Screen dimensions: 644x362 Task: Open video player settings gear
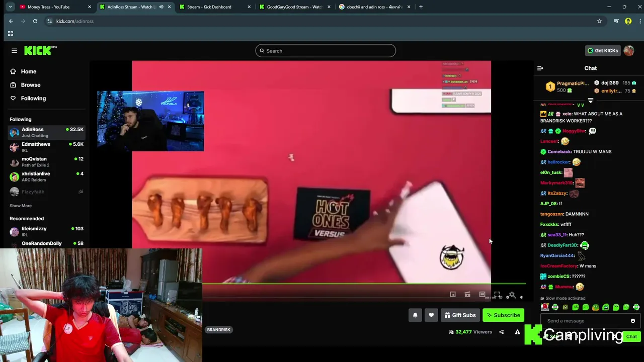tap(512, 295)
